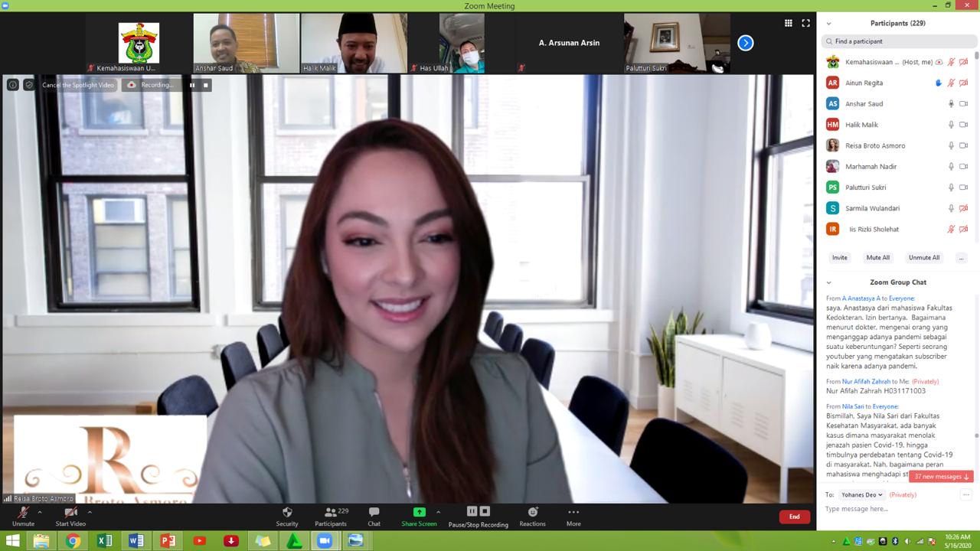Click the Mute All button
The image size is (980, 551).
pos(877,258)
